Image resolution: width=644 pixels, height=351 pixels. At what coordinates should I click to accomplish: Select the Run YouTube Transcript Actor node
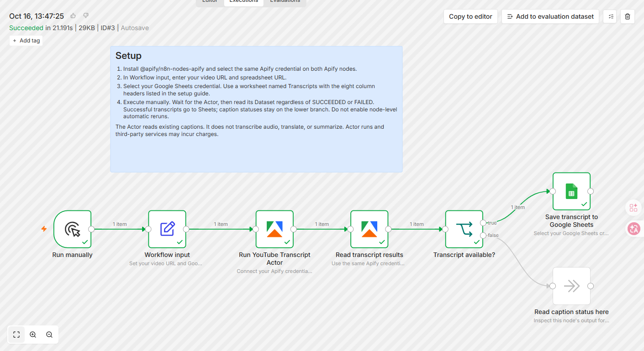click(x=274, y=229)
